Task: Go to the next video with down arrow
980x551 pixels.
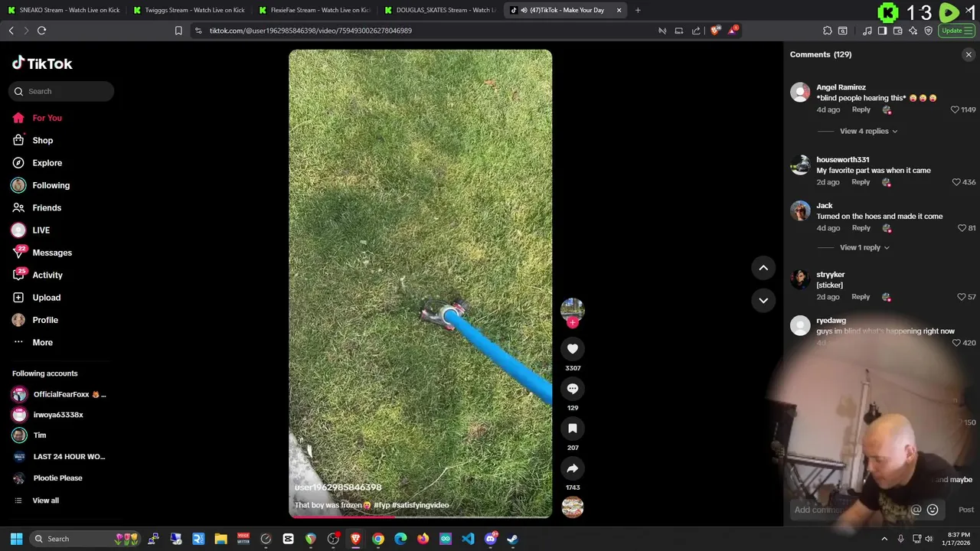Action: pyautogui.click(x=763, y=300)
